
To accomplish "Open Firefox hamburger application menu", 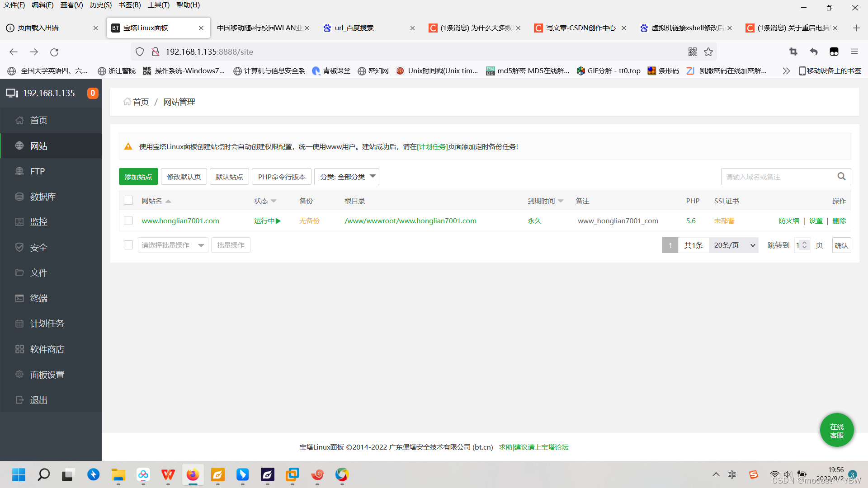I will point(854,52).
